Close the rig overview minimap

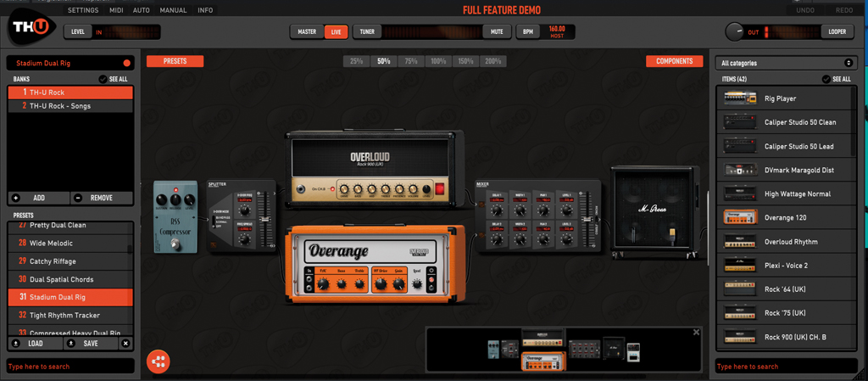pyautogui.click(x=697, y=333)
